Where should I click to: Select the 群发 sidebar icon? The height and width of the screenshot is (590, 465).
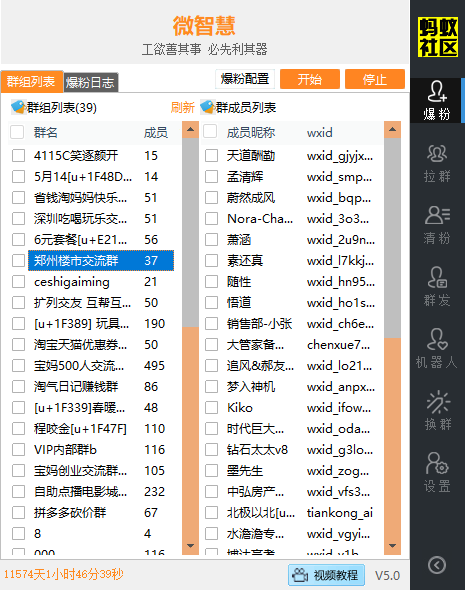tap(436, 287)
